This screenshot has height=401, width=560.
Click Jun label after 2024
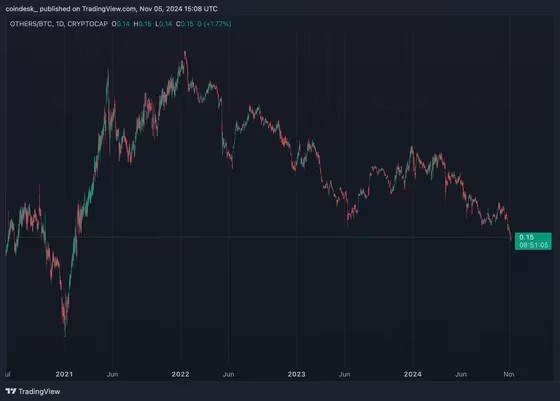(x=461, y=374)
